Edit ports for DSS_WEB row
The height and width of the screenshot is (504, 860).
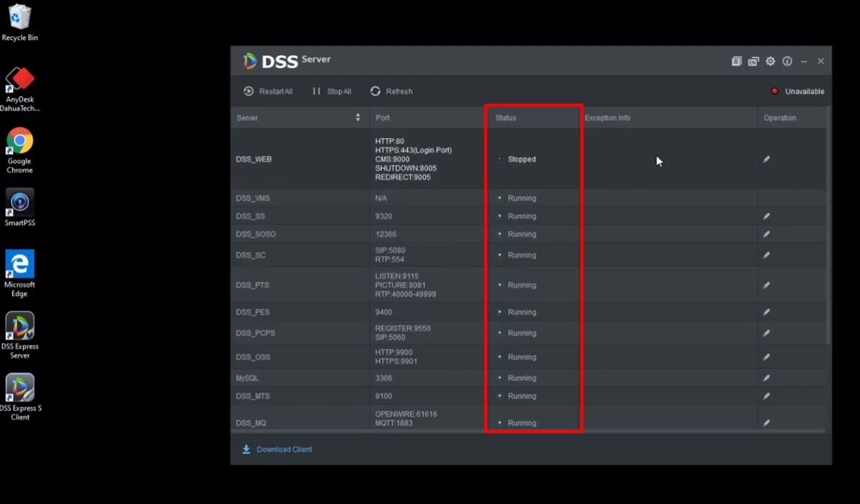(766, 160)
